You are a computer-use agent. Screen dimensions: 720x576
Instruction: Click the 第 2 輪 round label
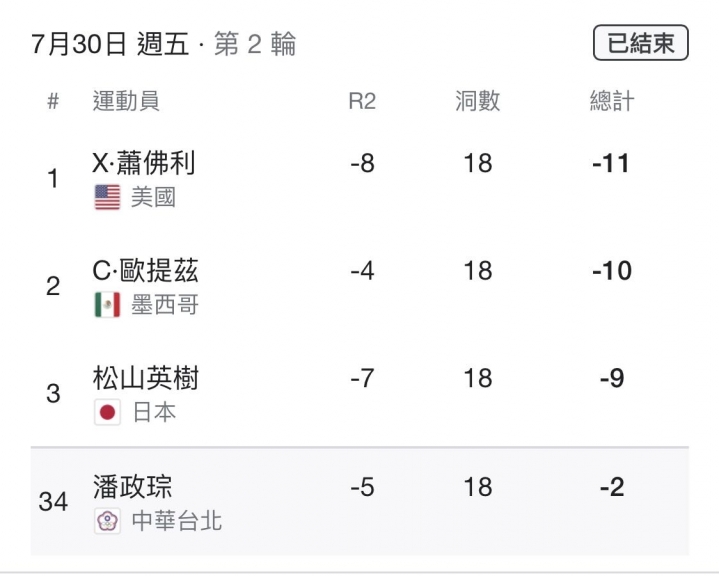coord(255,44)
